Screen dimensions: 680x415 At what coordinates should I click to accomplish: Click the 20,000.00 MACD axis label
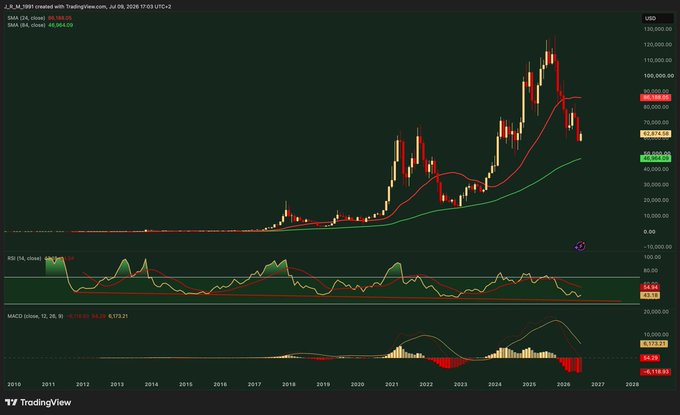tap(656, 312)
